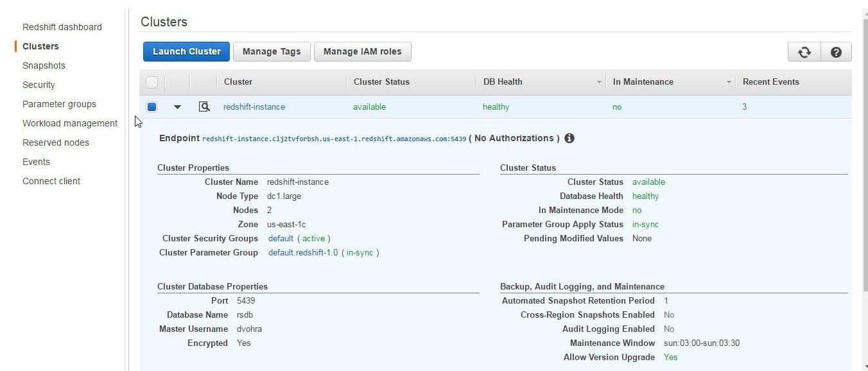This screenshot has width=868, height=371.
Task: Sort by Recent Events column header
Action: point(771,82)
